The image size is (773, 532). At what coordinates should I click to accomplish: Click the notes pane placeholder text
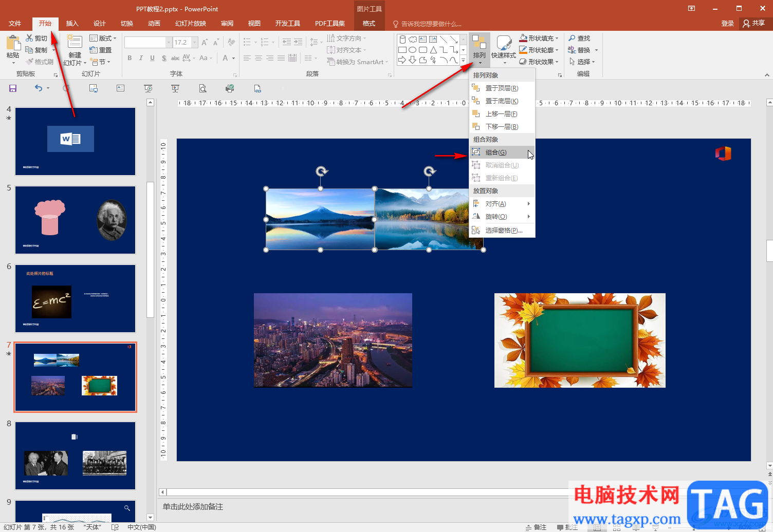coord(193,507)
